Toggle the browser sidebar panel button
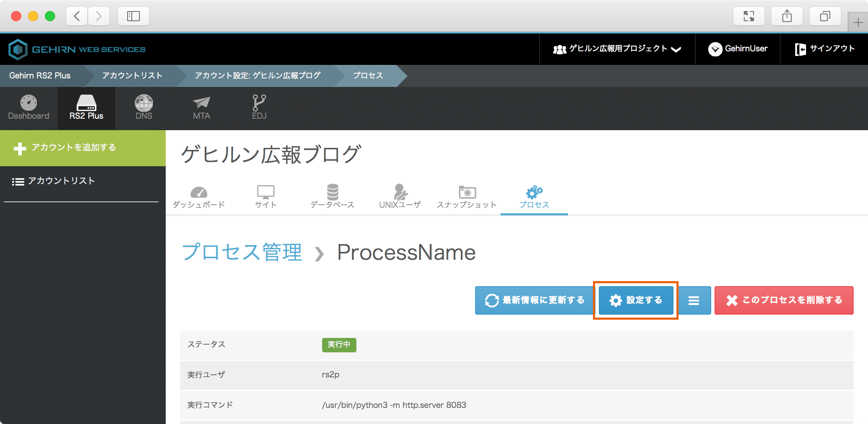Image resolution: width=868 pixels, height=424 pixels. (x=134, y=17)
